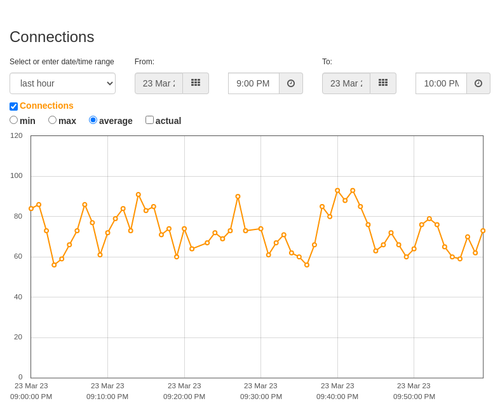Screen dimensions: 500x403
Task: Enable the actual checkbox
Action: [149, 120]
